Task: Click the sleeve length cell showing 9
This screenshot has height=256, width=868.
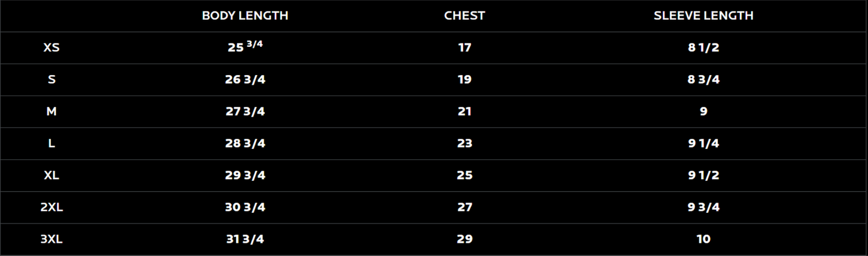Action: (x=703, y=111)
